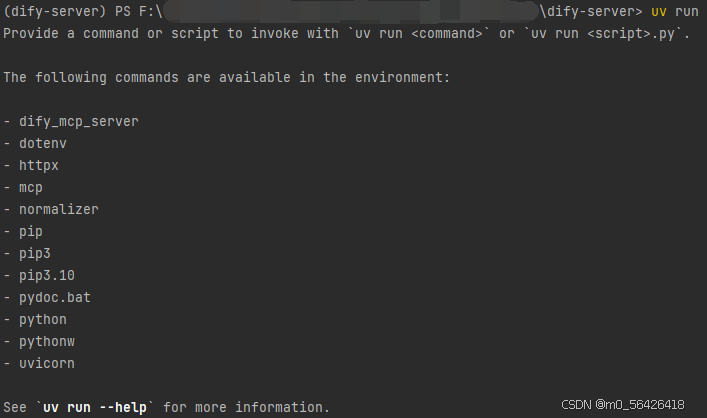
Task: Click the '<command>' placeholder text
Action: click(x=447, y=34)
